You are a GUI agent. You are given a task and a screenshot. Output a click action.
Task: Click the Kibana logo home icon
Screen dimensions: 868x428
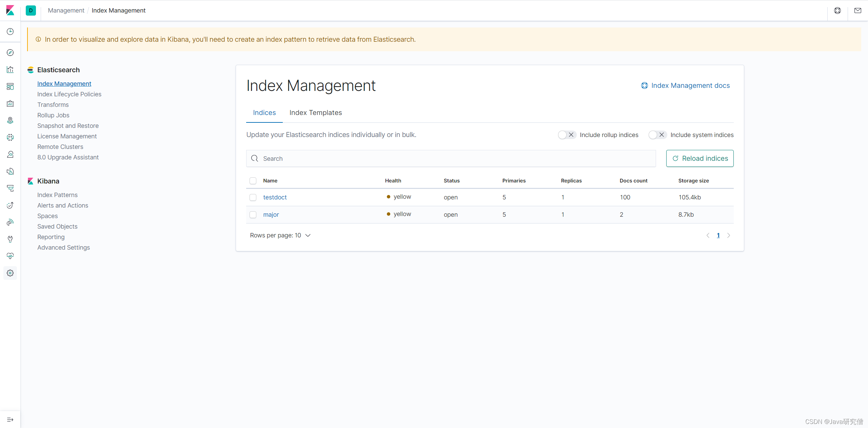coord(10,10)
